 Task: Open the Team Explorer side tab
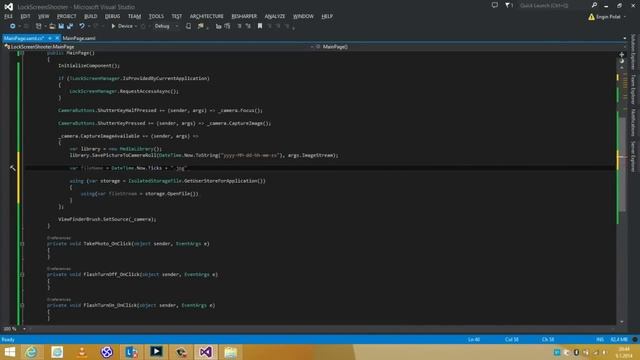(x=633, y=89)
